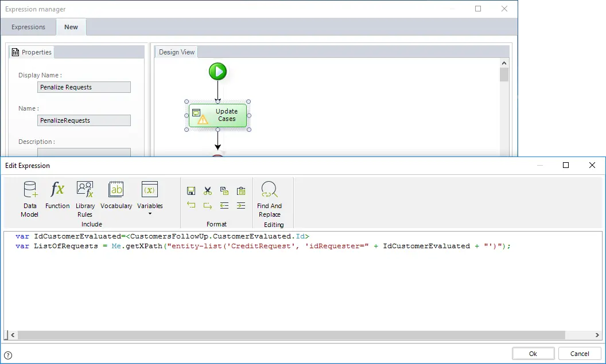Click the 'getXPath' method call in code
Screen dimensions: 606x364
coord(144,246)
